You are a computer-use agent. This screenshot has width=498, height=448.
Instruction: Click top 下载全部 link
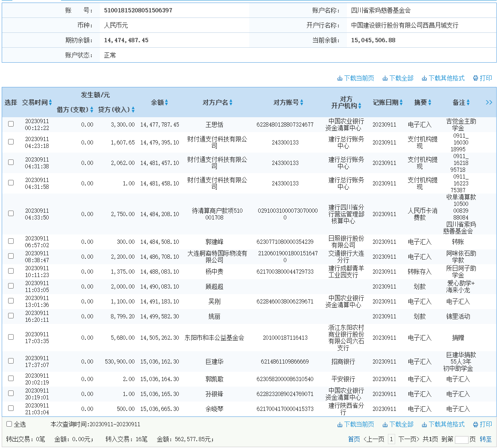(x=398, y=78)
